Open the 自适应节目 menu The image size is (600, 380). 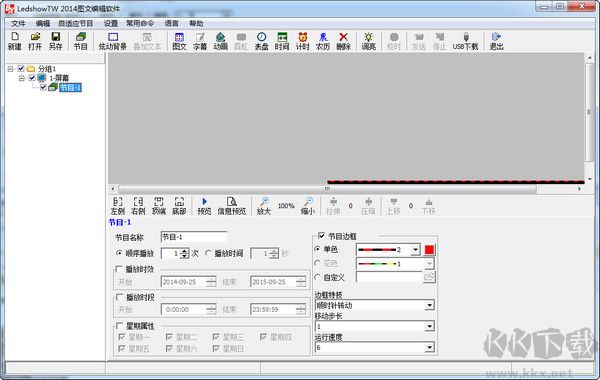click(75, 23)
